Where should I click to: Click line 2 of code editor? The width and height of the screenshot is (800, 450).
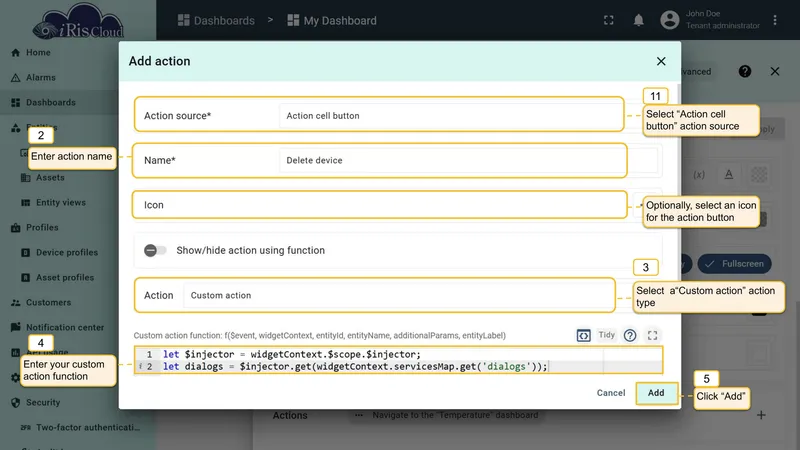coord(355,366)
